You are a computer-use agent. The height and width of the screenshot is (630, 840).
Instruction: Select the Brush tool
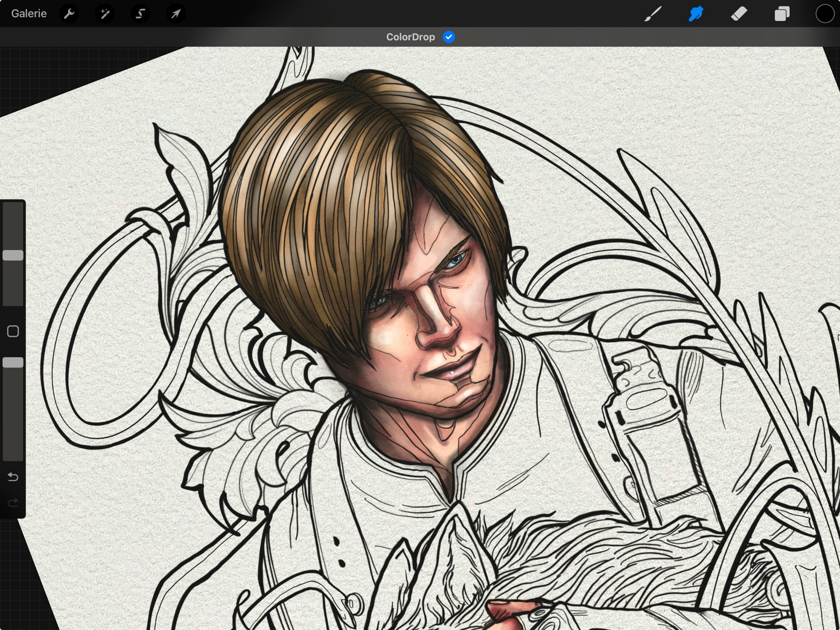pyautogui.click(x=653, y=14)
